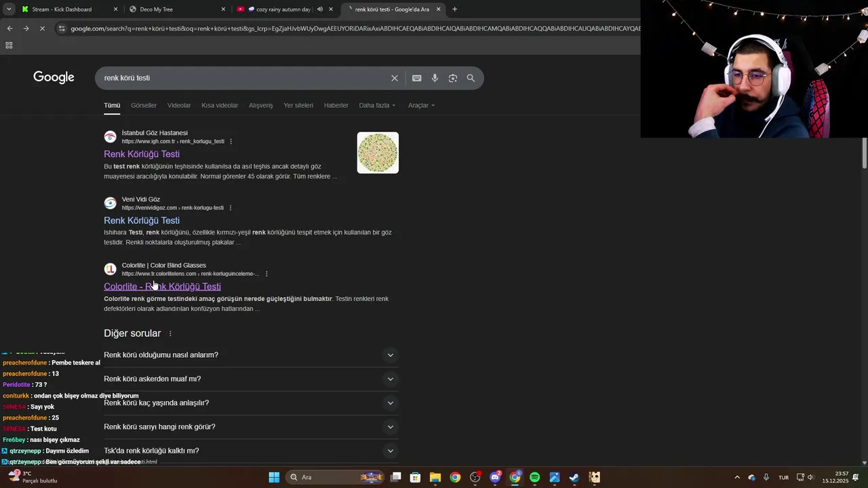868x488 pixels.
Task: Open Colorlite - Renk Körlüğü Testi link
Action: (162, 287)
